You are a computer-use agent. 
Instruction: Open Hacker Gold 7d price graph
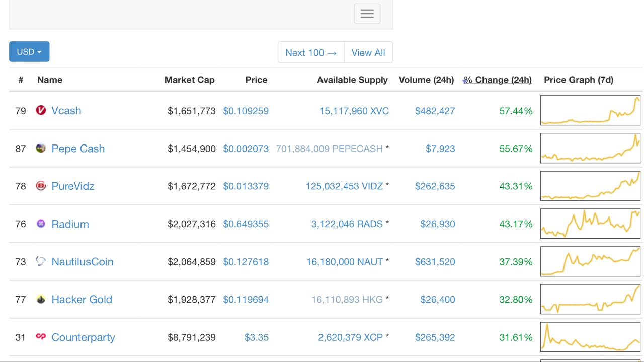coord(590,299)
